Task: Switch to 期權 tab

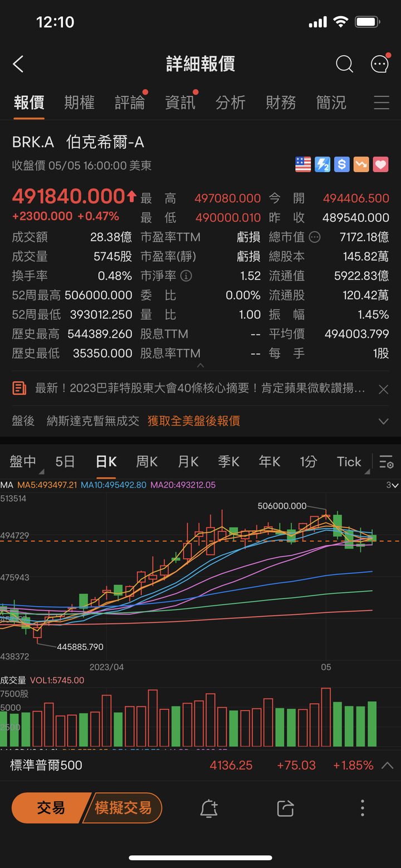Action: 80,103
